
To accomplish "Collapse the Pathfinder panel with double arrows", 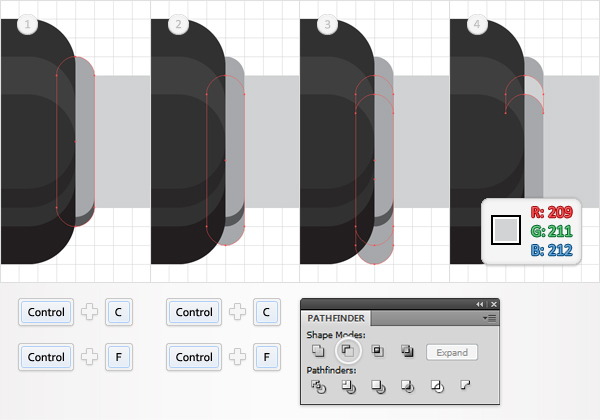I will click(x=479, y=304).
